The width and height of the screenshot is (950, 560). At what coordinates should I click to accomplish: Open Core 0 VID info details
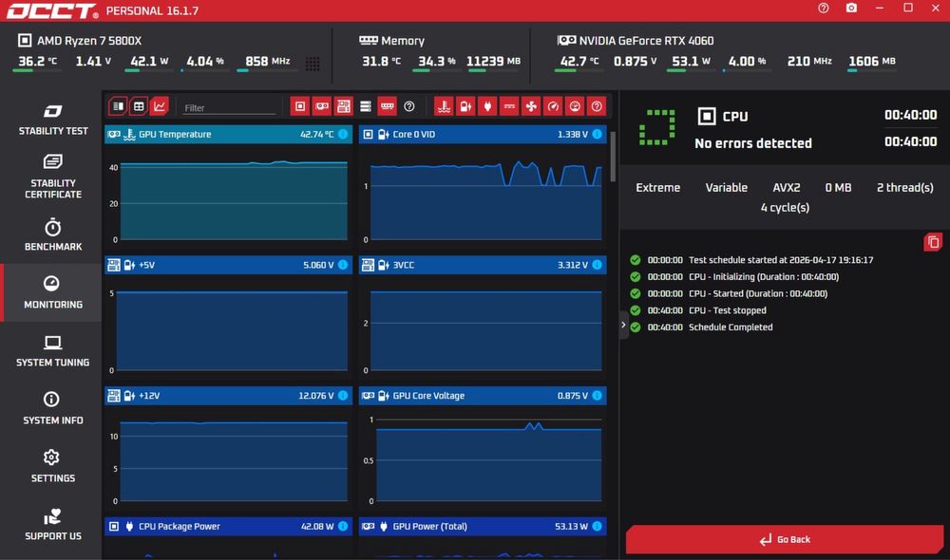pos(597,135)
